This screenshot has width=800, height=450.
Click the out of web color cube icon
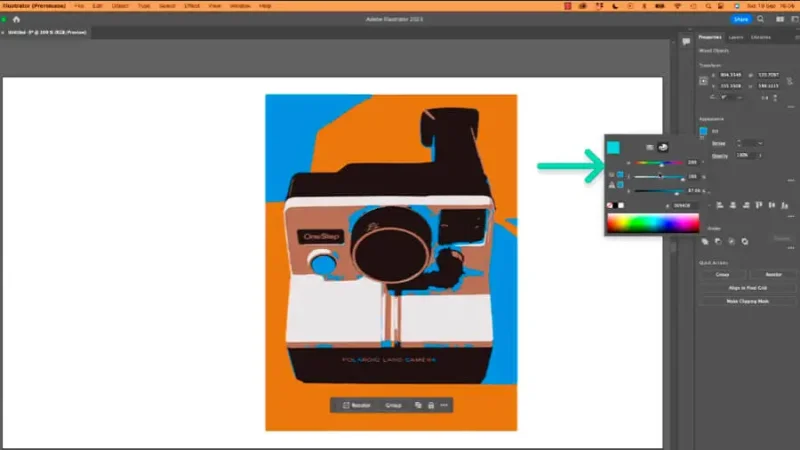(612, 174)
